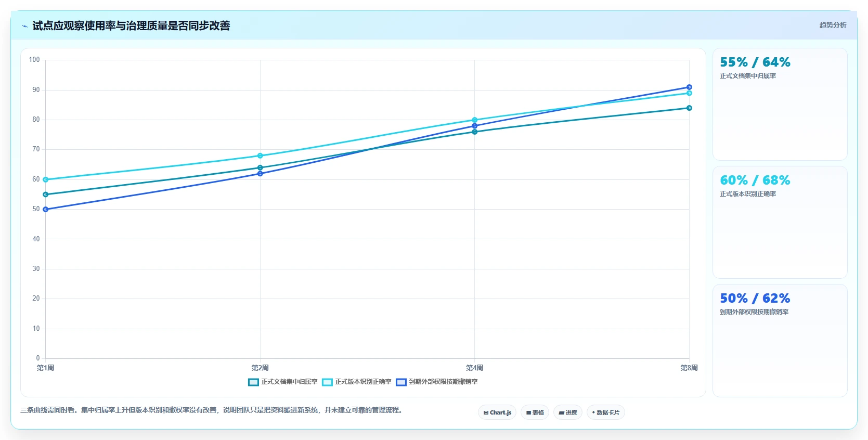Click the Chart.js chip
This screenshot has height=440, width=868.
[x=497, y=412]
